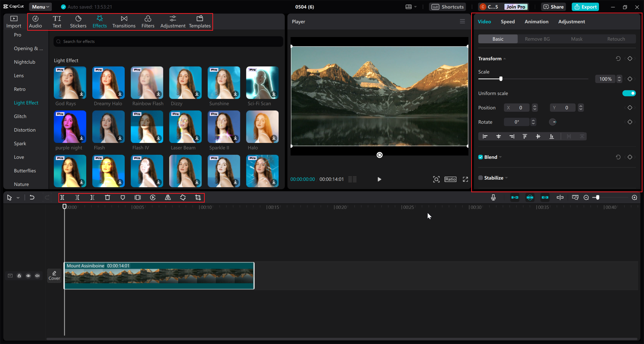The height and width of the screenshot is (344, 644).
Task: Hide the video track with the eye toggle
Action: 28,276
